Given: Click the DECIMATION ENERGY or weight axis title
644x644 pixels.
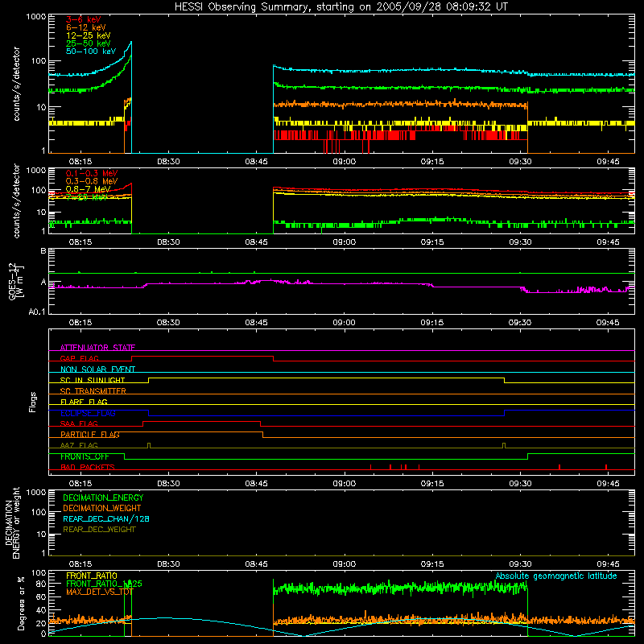Looking at the screenshot, I should pos(12,523).
